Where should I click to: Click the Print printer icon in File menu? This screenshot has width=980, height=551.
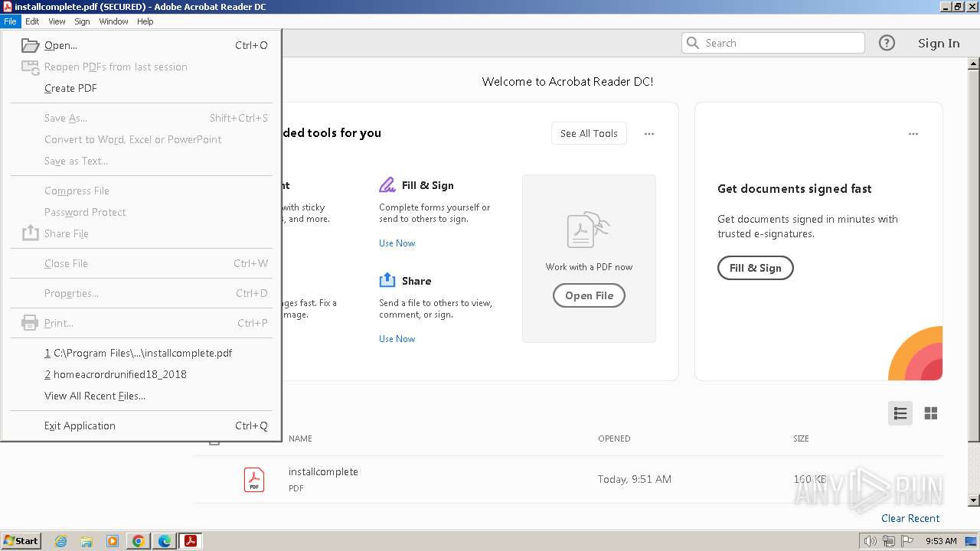click(30, 323)
